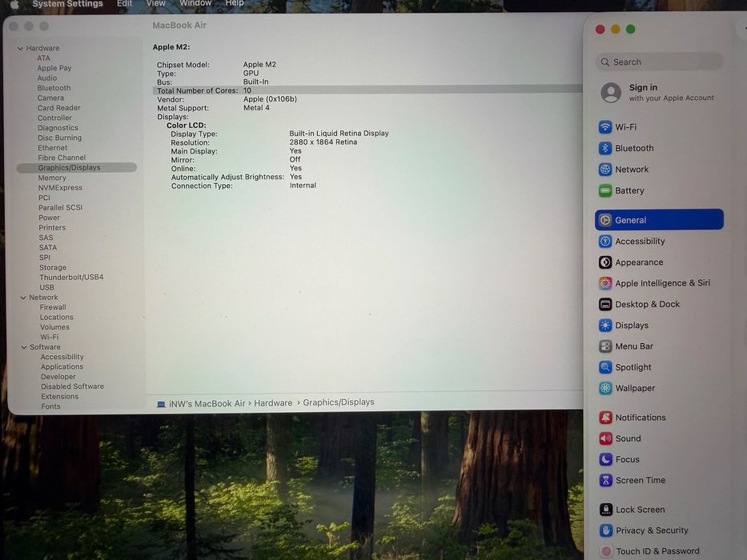Focus the Search field in System Settings
This screenshot has width=747, height=560.
tap(659, 62)
